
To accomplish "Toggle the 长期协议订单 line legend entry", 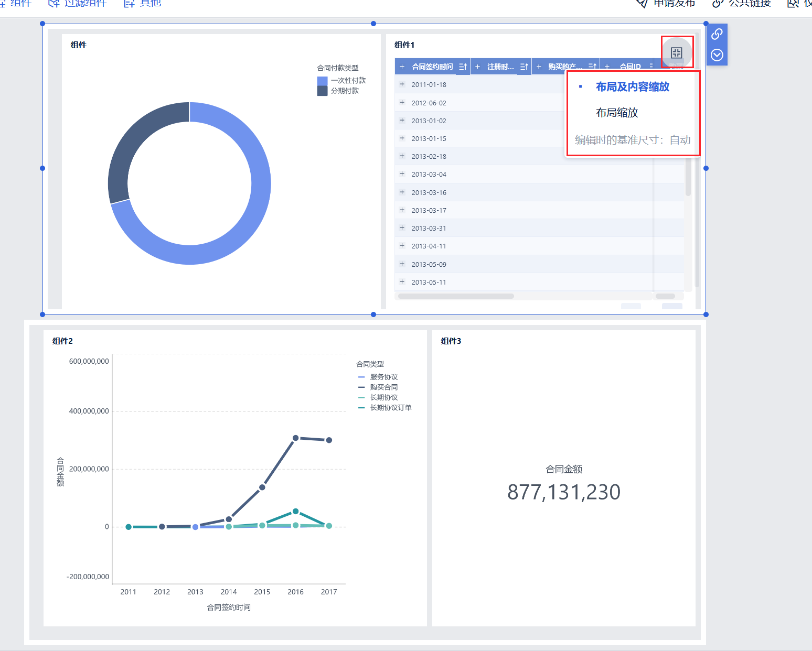I will (384, 407).
